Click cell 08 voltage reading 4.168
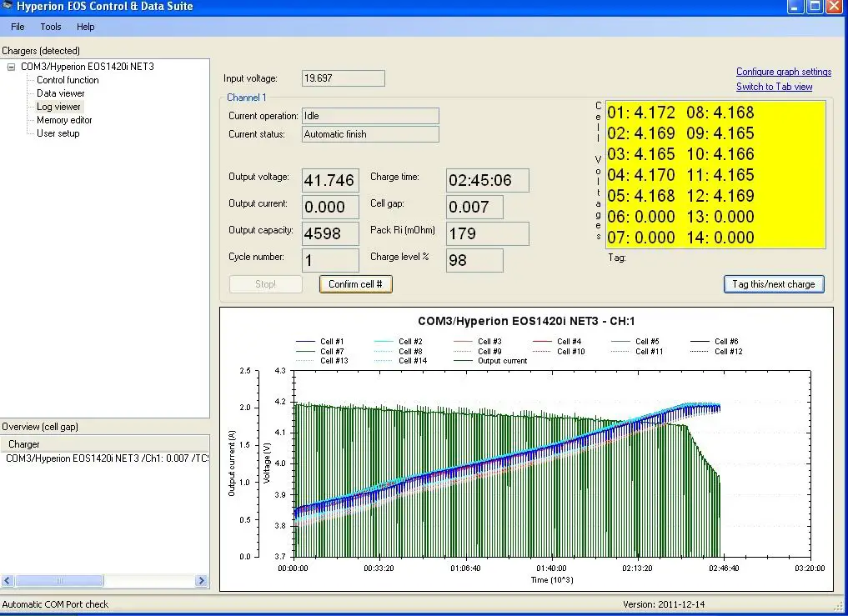 [x=720, y=113]
